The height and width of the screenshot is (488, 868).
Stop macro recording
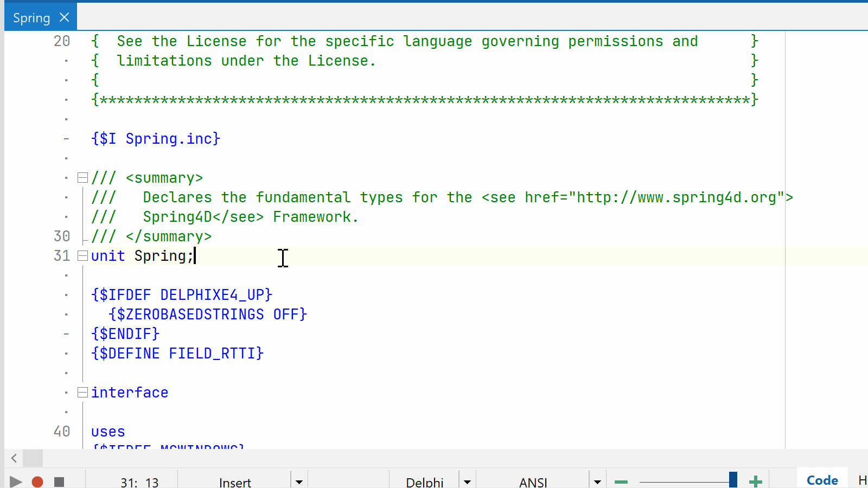point(59,482)
